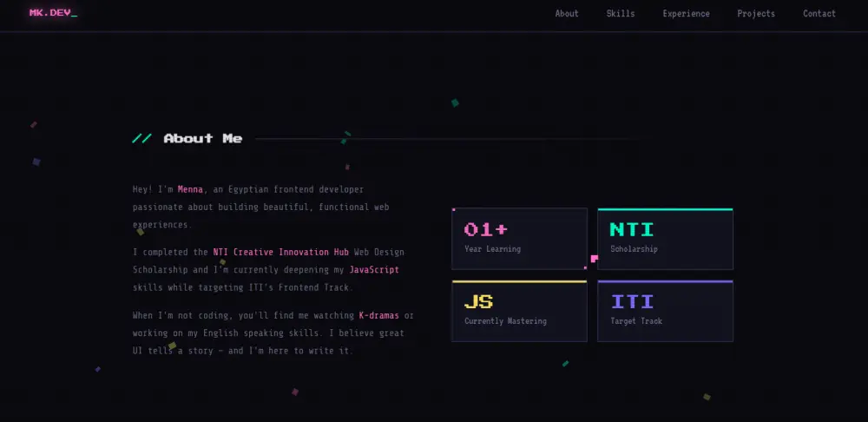The image size is (868, 422).
Task: Click the line 'UI tells a story'
Action: click(173, 351)
